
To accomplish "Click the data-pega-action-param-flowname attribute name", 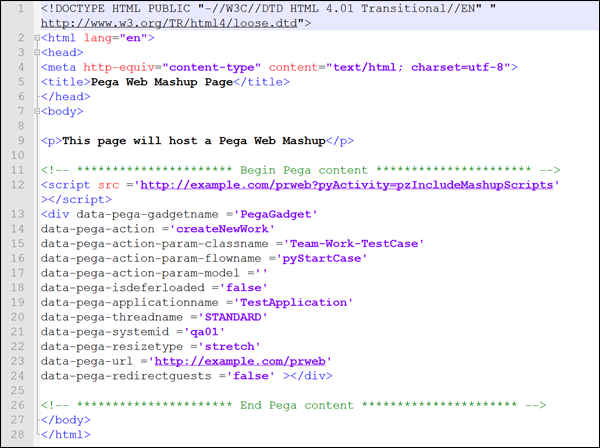I will [151, 258].
